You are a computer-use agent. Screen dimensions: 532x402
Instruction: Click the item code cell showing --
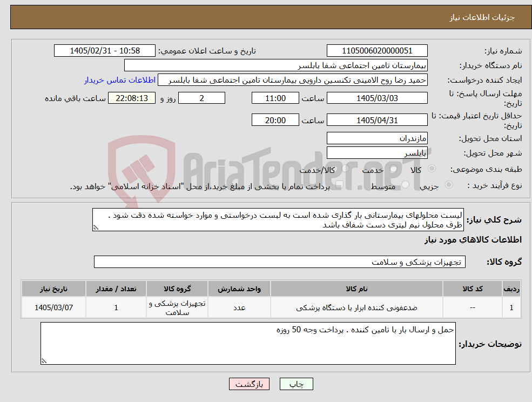click(472, 307)
